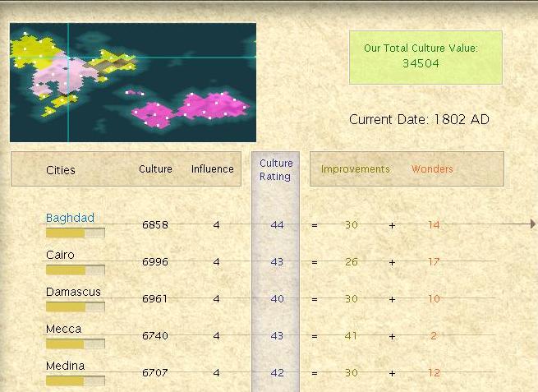This screenshot has height=392, width=538.
Task: Click the Culture column header
Action: click(x=155, y=169)
